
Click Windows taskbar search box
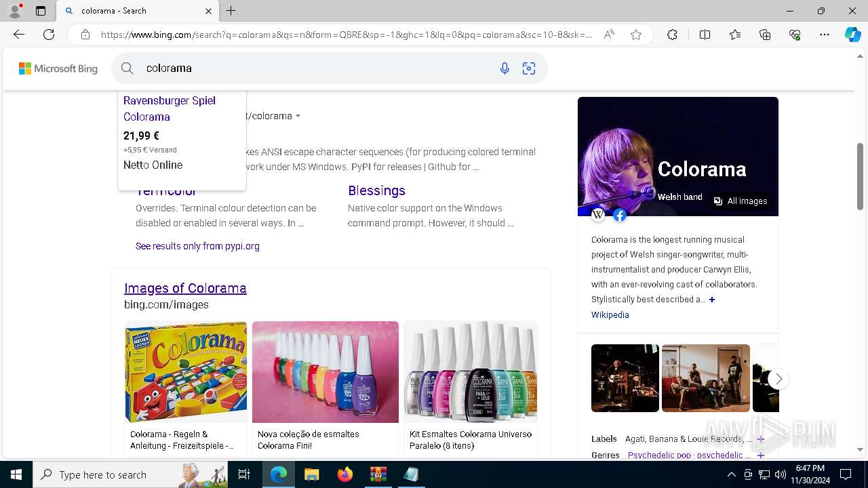[x=130, y=474]
